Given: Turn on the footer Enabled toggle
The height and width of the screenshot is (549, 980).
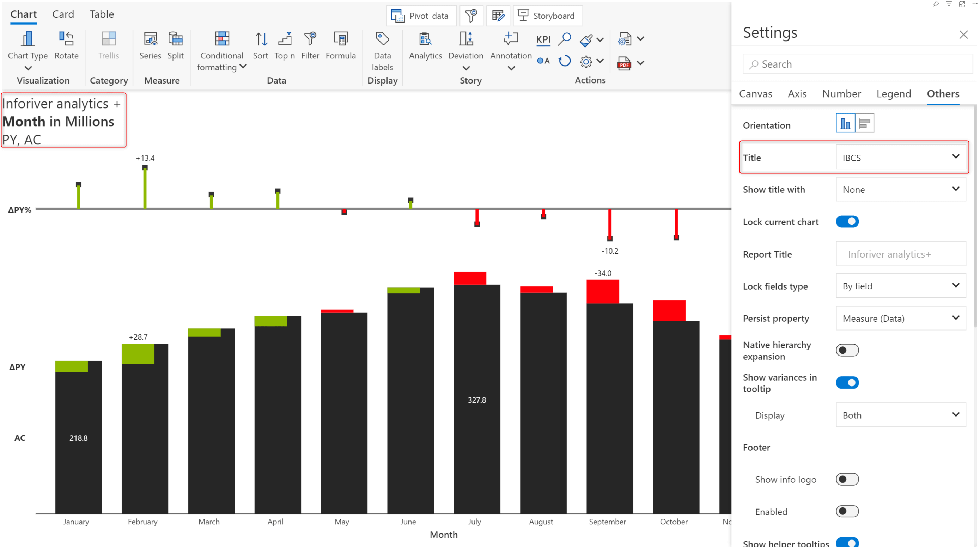Looking at the screenshot, I should pyautogui.click(x=847, y=511).
